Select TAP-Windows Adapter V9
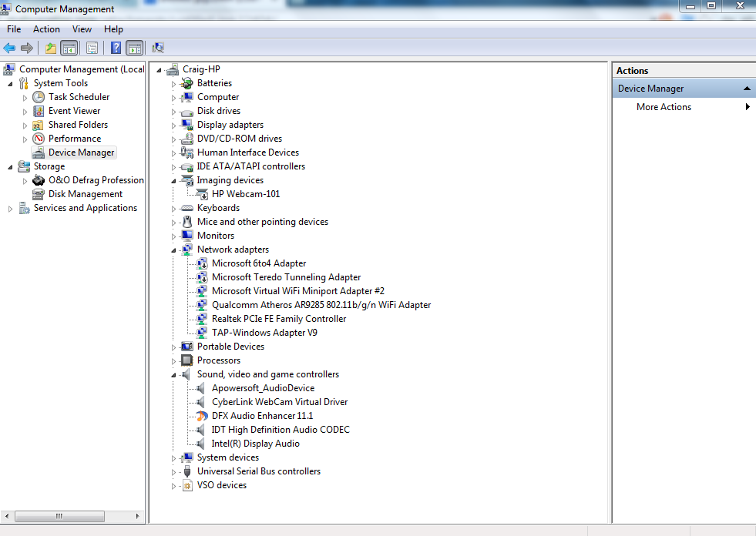 tap(264, 333)
